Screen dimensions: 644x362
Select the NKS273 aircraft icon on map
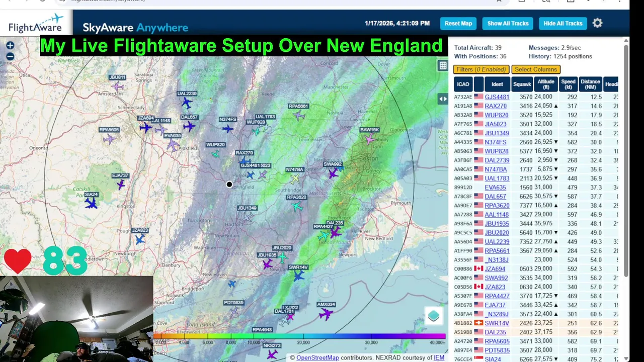click(272, 354)
